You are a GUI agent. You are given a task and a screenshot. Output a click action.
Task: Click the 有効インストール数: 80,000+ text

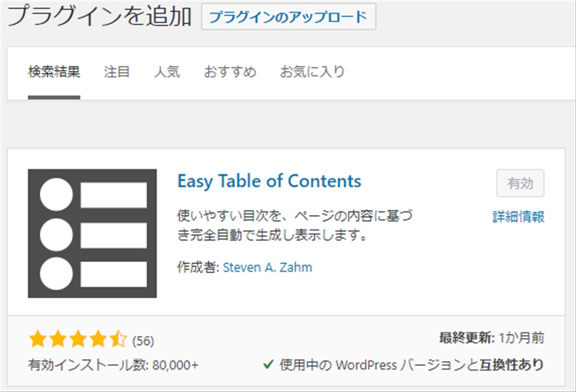[113, 365]
